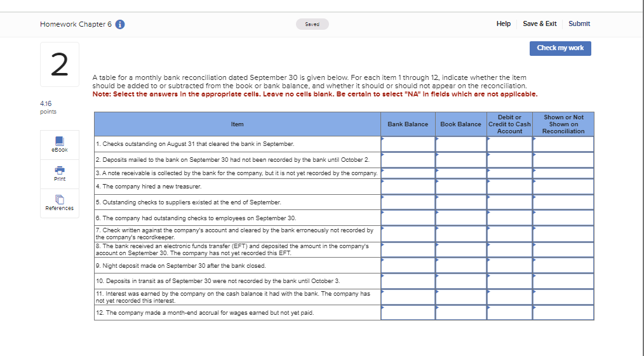The width and height of the screenshot is (644, 356).
Task: Click the "4.16 points" label
Action: coord(48,107)
